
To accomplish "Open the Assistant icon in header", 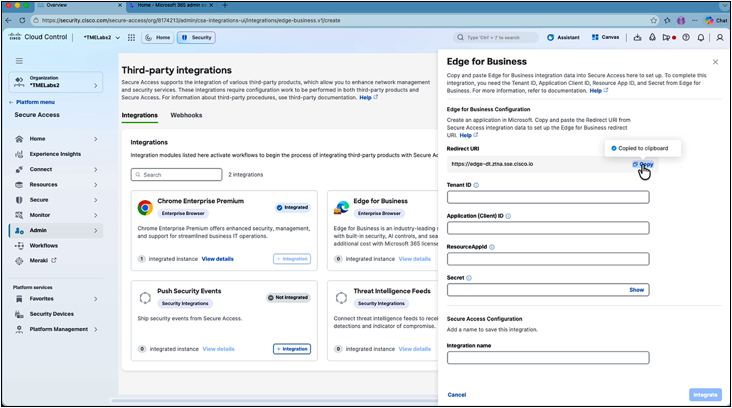I will coord(563,37).
